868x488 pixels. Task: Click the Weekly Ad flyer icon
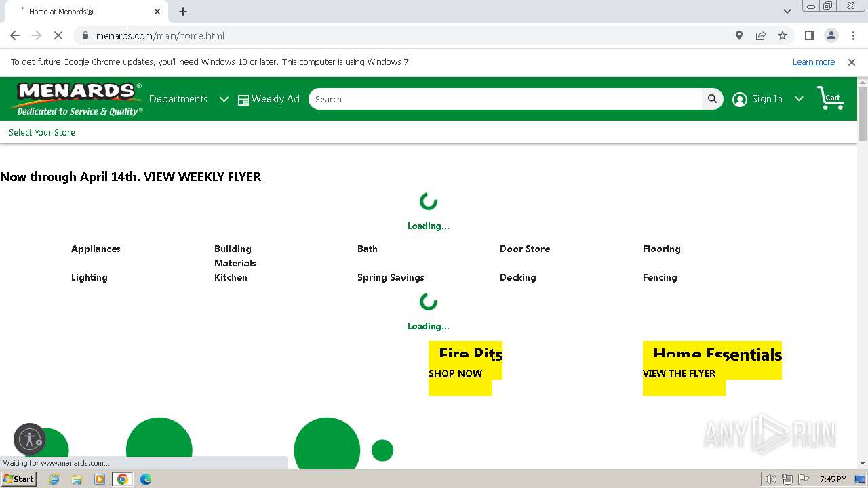pyautogui.click(x=243, y=100)
